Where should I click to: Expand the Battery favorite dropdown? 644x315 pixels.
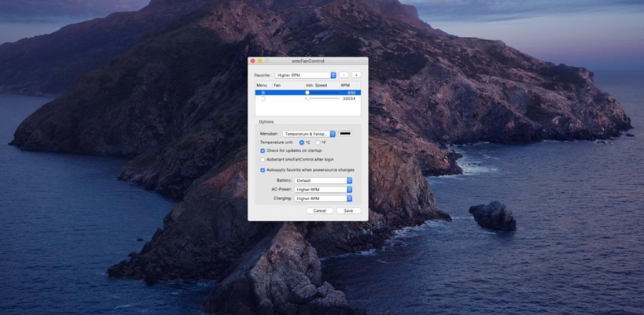click(322, 180)
